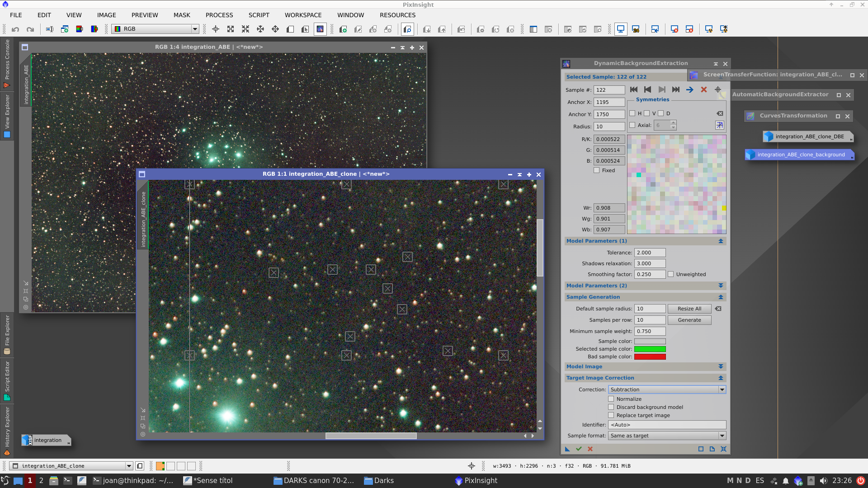Jump to the first DBE sample
This screenshot has width=868, height=488.
pyautogui.click(x=633, y=89)
